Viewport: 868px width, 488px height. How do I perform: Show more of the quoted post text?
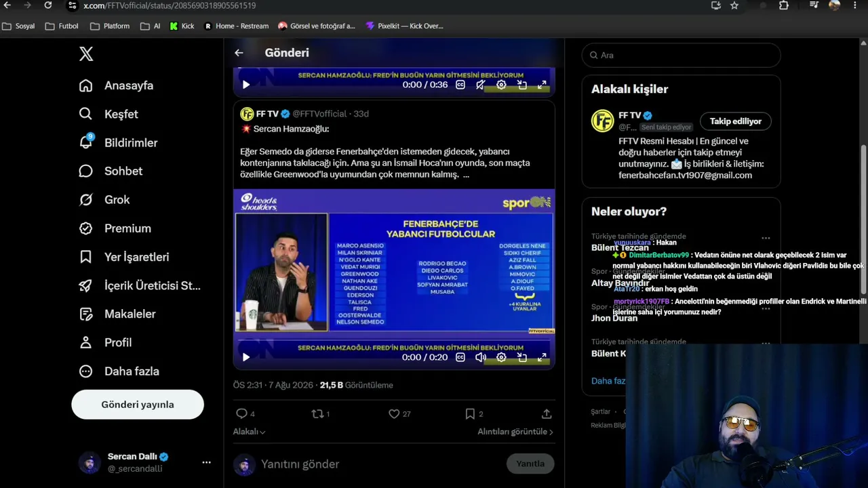coord(466,175)
